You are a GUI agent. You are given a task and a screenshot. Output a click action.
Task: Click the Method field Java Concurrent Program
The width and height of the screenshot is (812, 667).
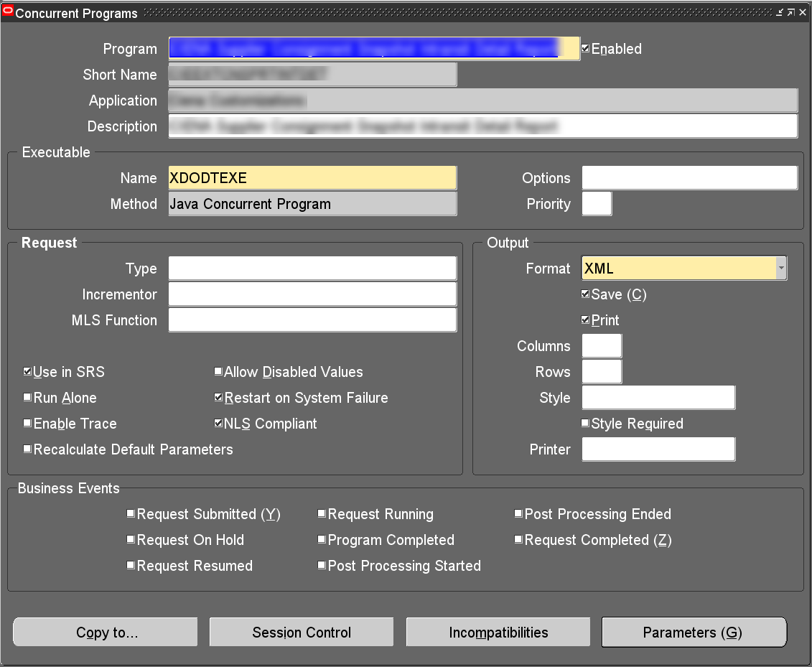point(312,203)
